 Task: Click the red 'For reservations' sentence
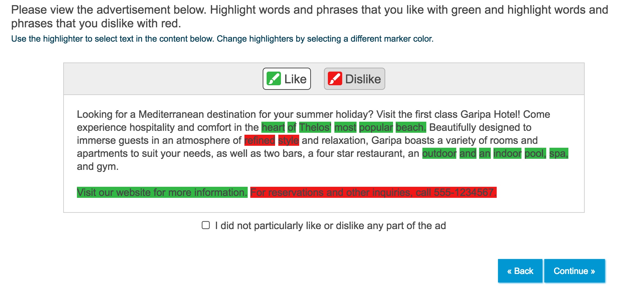click(x=373, y=192)
